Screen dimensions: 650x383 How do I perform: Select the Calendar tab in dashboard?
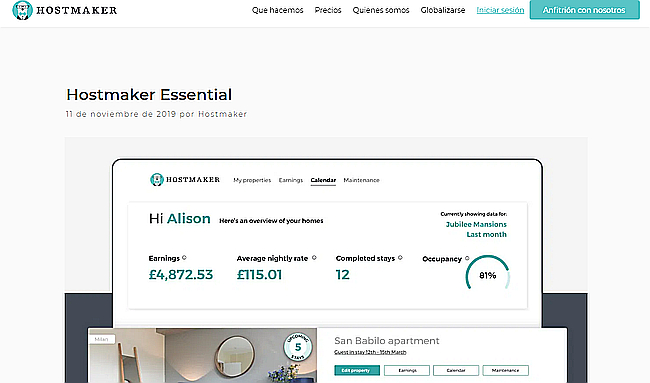coord(323,180)
